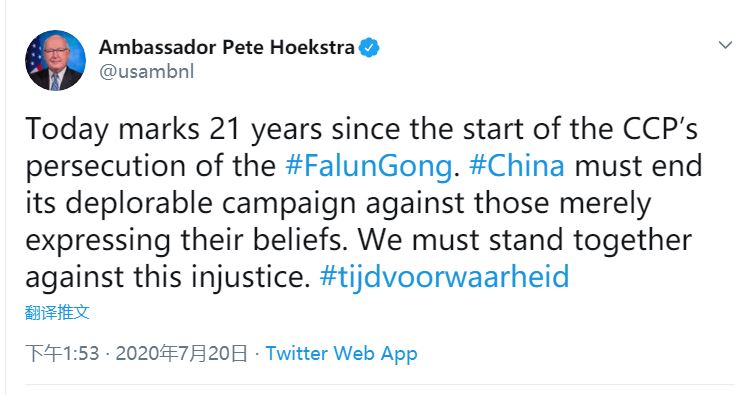Open the Ambassador Pete Hoekstra display name
The height and width of the screenshot is (395, 753).
tap(227, 47)
